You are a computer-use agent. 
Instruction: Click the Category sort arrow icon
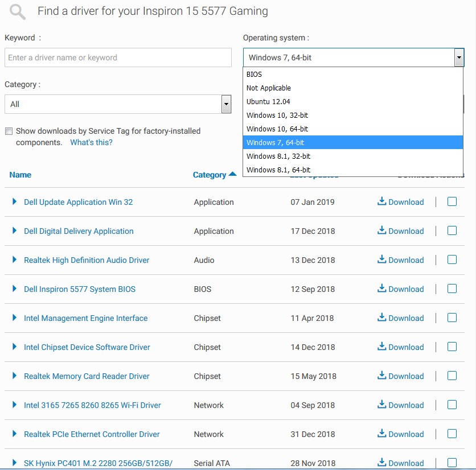coord(232,174)
